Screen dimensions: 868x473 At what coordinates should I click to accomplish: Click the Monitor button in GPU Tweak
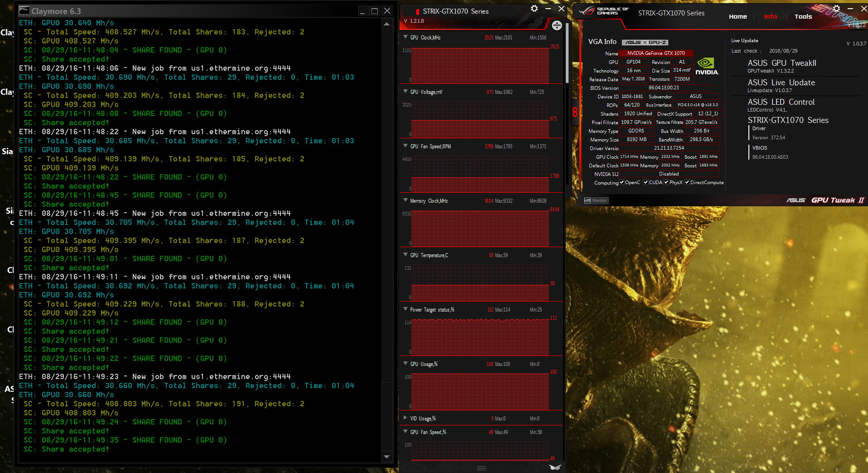(x=596, y=200)
